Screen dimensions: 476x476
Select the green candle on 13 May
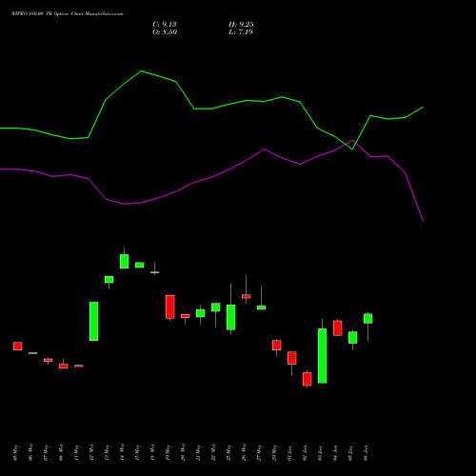click(x=109, y=279)
